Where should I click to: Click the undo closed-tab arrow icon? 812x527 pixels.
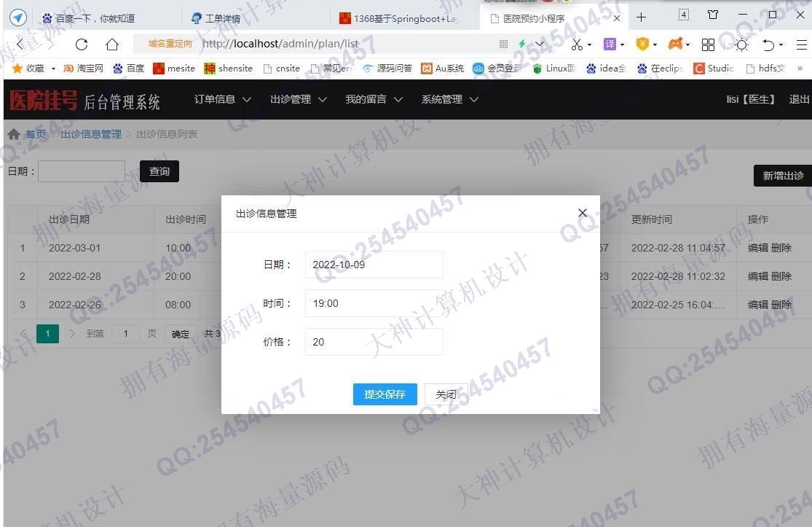coord(768,44)
